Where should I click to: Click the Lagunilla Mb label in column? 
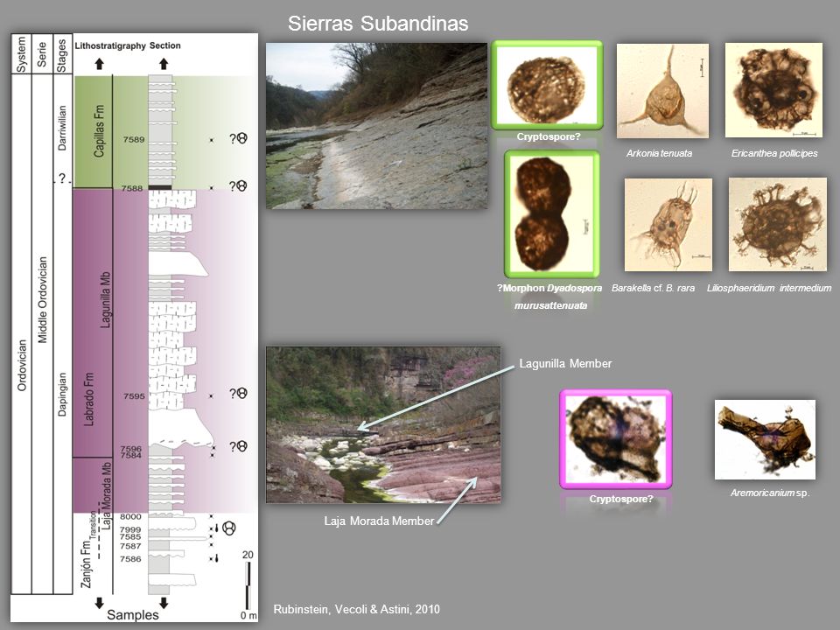tap(106, 300)
